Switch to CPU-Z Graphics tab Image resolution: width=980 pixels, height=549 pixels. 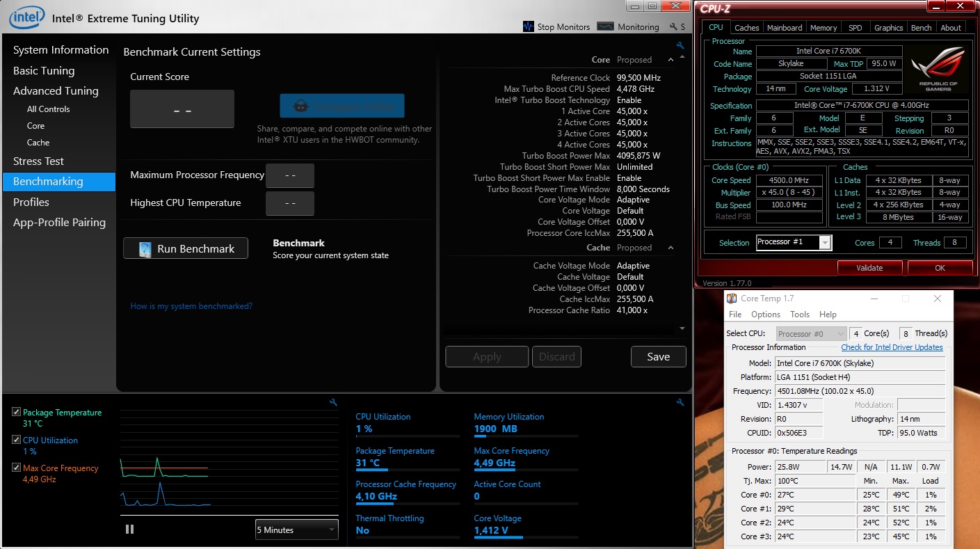pyautogui.click(x=888, y=28)
